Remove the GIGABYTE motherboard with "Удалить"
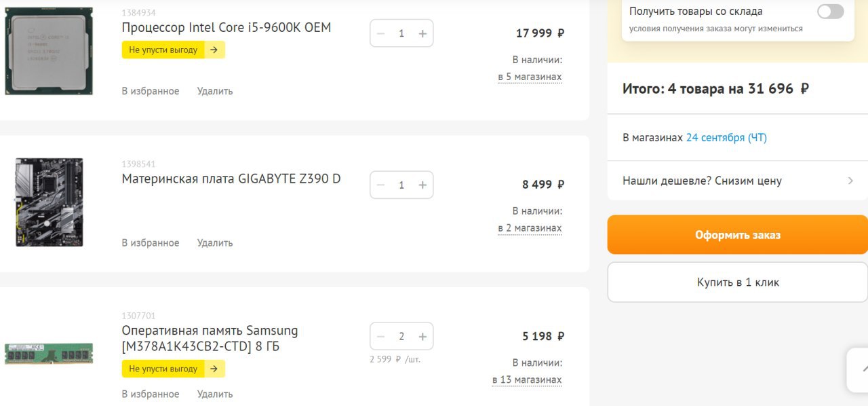This screenshot has width=868, height=406. click(215, 242)
